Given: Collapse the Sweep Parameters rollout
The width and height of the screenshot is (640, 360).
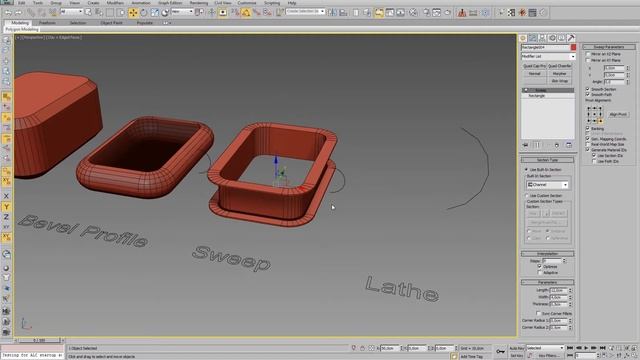Looking at the screenshot, I should (x=609, y=47).
